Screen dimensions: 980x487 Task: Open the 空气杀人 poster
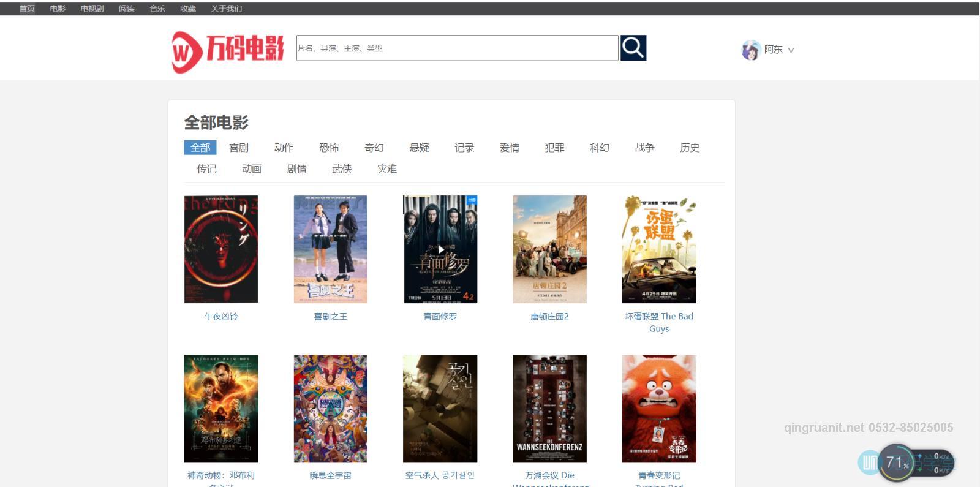(x=440, y=409)
